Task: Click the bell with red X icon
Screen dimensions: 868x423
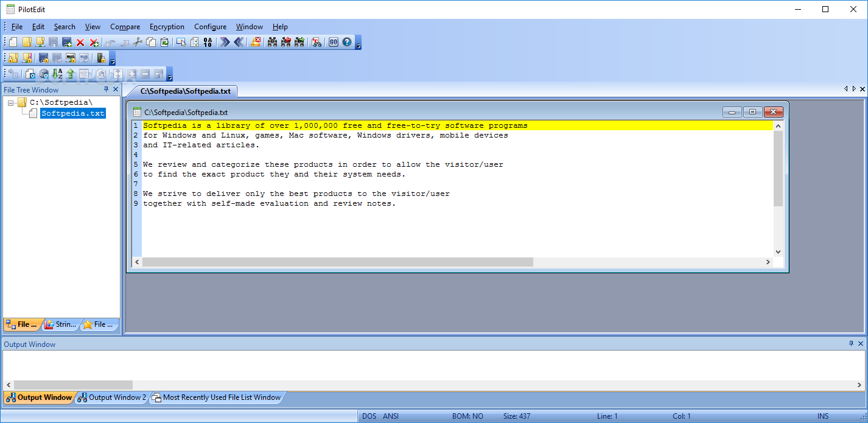Action: point(256,42)
